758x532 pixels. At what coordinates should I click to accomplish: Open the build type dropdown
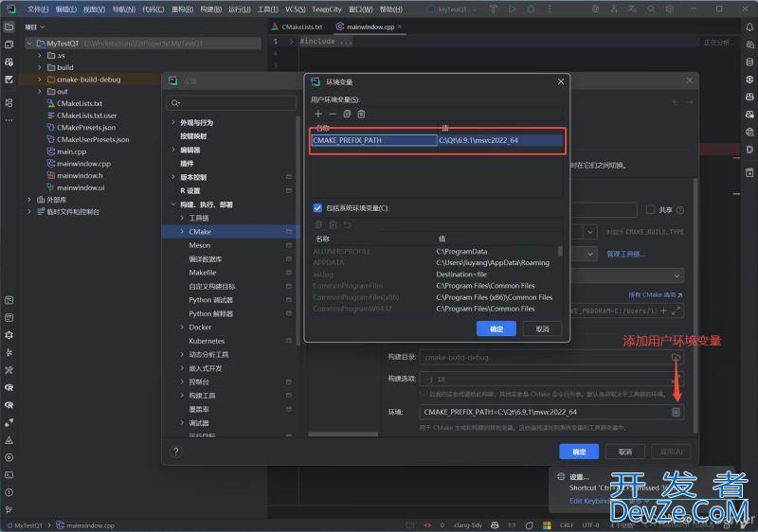point(590,232)
